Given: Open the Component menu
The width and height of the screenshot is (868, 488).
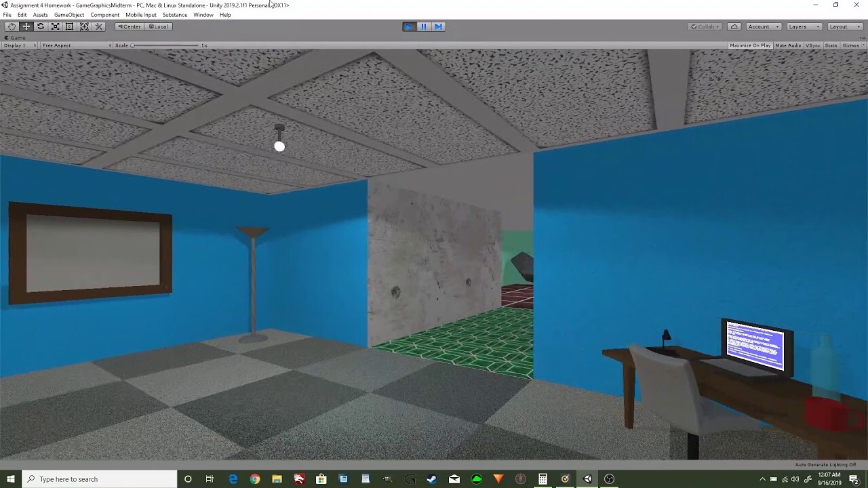Looking at the screenshot, I should pyautogui.click(x=105, y=15).
